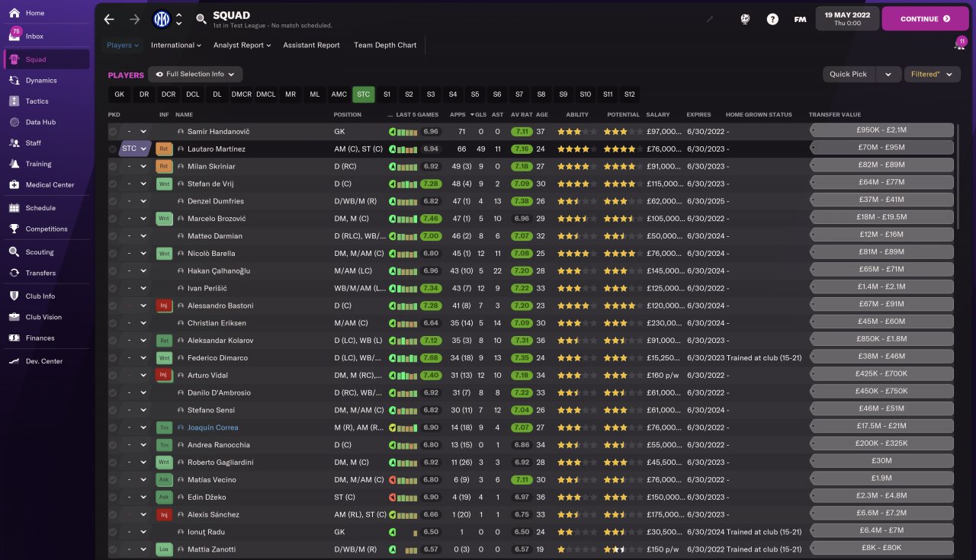
Task: Tick the pick circle for Denzel Dumfries
Action: (x=113, y=201)
